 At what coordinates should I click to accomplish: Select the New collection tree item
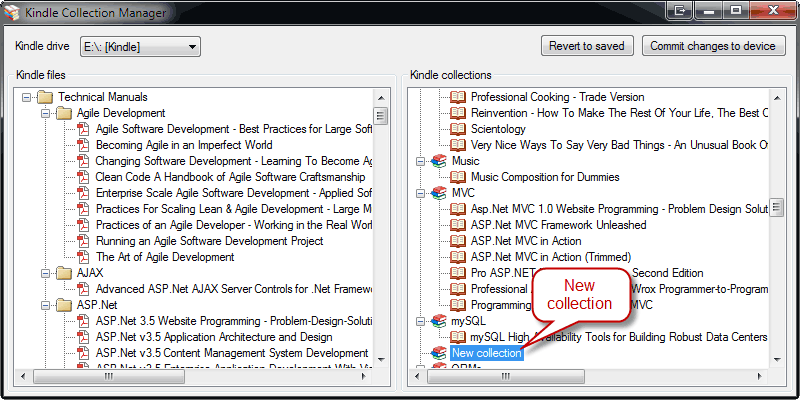pyautogui.click(x=487, y=353)
